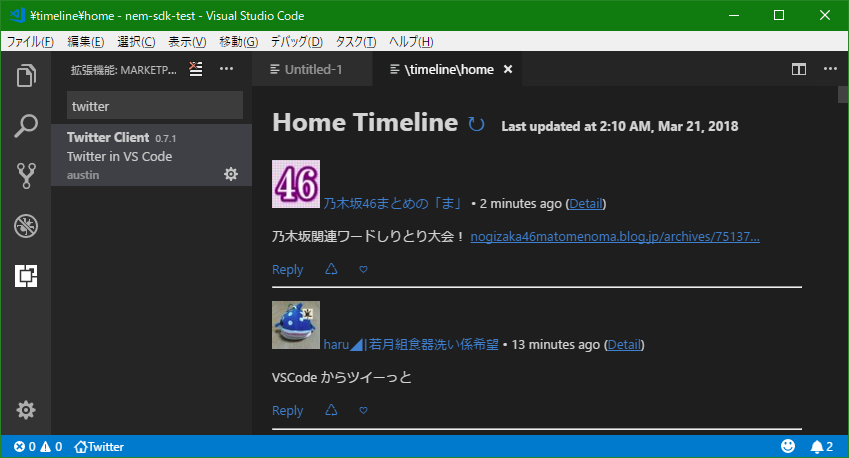
Task: Open the 選択(C) menu
Action: click(x=136, y=42)
